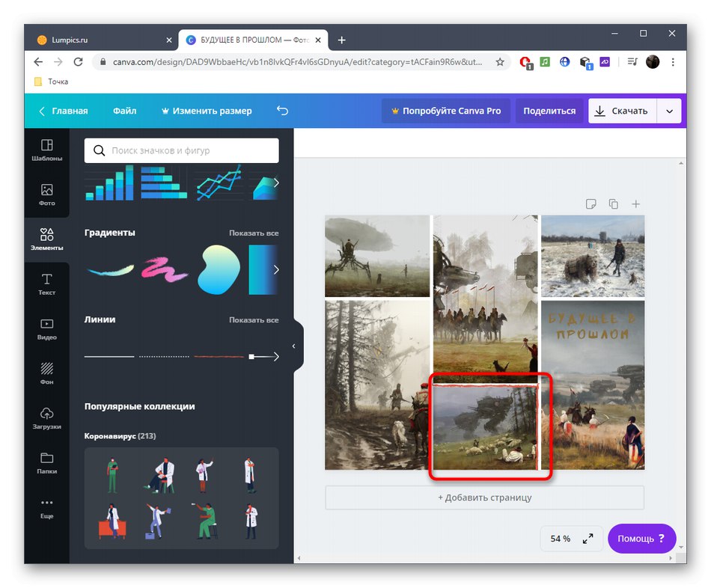Click the browser address bar
Viewport: 711px width, 588px height.
click(297, 61)
